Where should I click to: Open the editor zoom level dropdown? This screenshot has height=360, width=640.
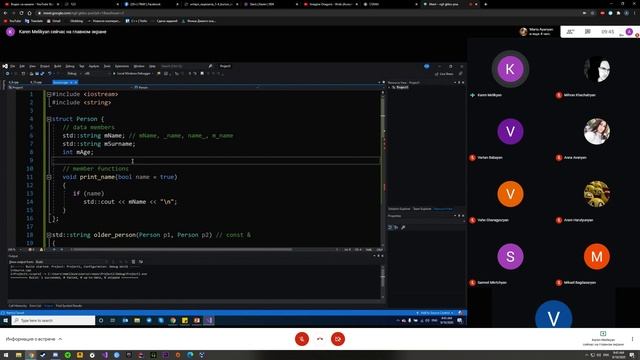[15, 249]
